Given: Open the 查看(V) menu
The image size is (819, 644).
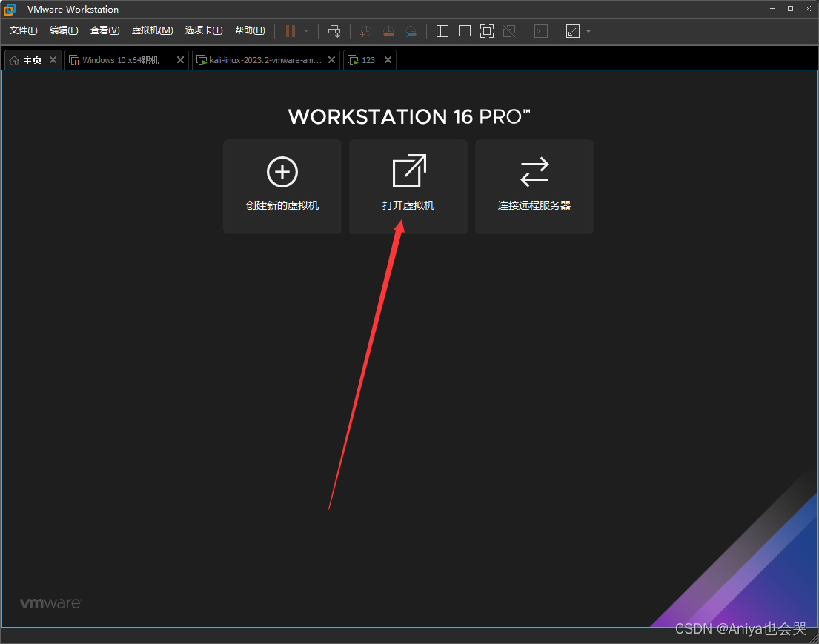Looking at the screenshot, I should pyautogui.click(x=105, y=30).
